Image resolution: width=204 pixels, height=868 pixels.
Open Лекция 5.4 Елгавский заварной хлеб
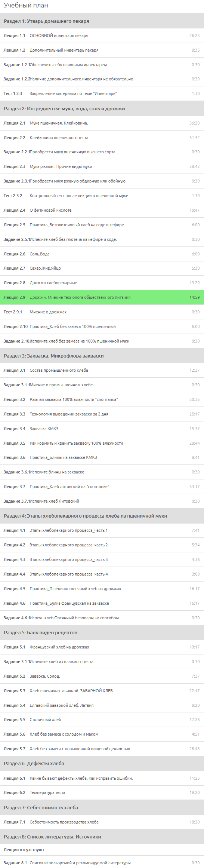click(x=102, y=705)
